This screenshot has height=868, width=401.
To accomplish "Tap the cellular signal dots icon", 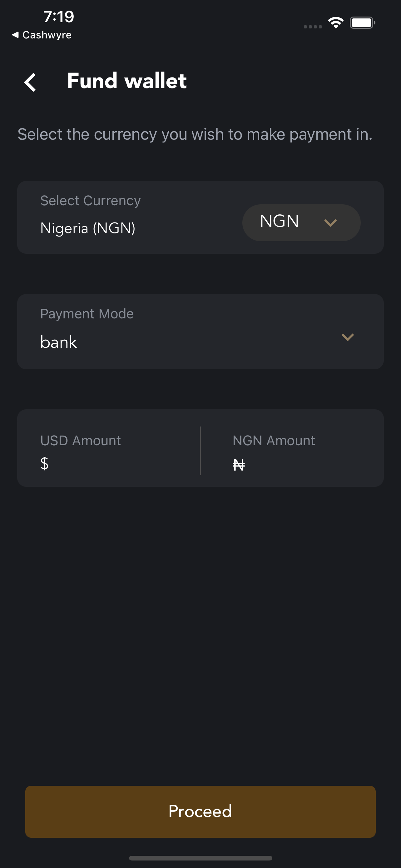I will (313, 27).
